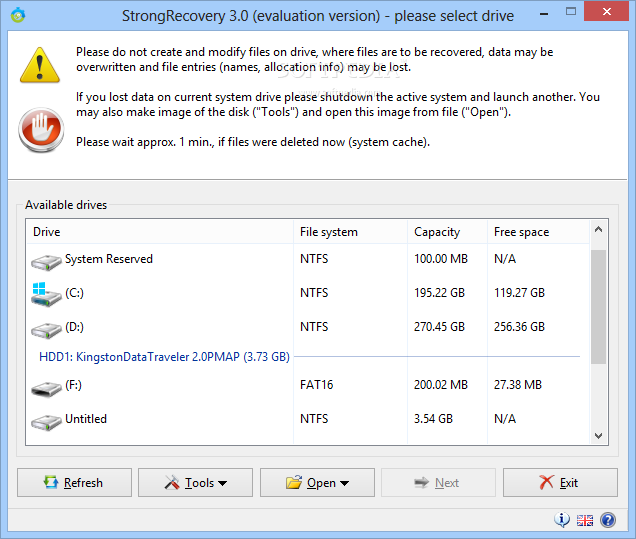Click the info speech-bubble icon
Image resolution: width=636 pixels, height=539 pixels.
pyautogui.click(x=562, y=520)
